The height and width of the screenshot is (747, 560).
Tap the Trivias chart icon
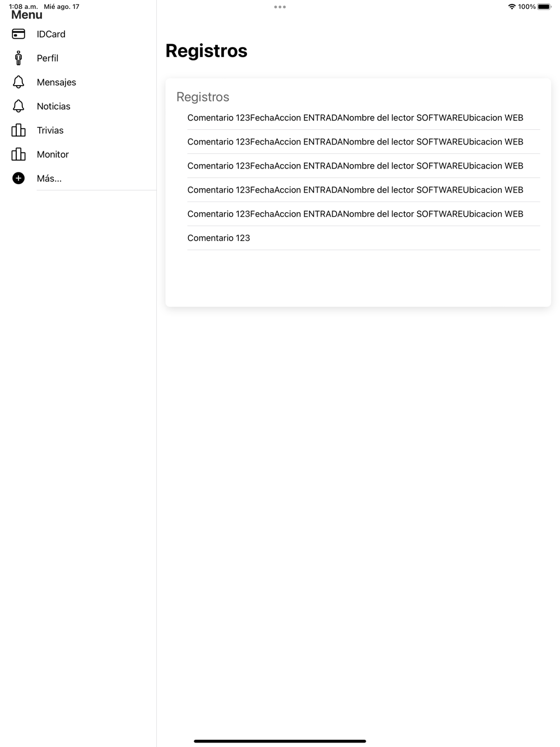pyautogui.click(x=18, y=130)
